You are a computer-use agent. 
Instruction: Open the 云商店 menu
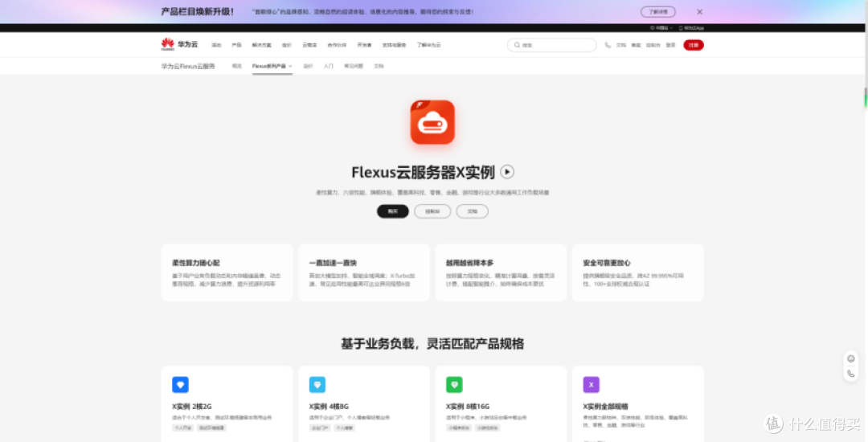coord(309,45)
